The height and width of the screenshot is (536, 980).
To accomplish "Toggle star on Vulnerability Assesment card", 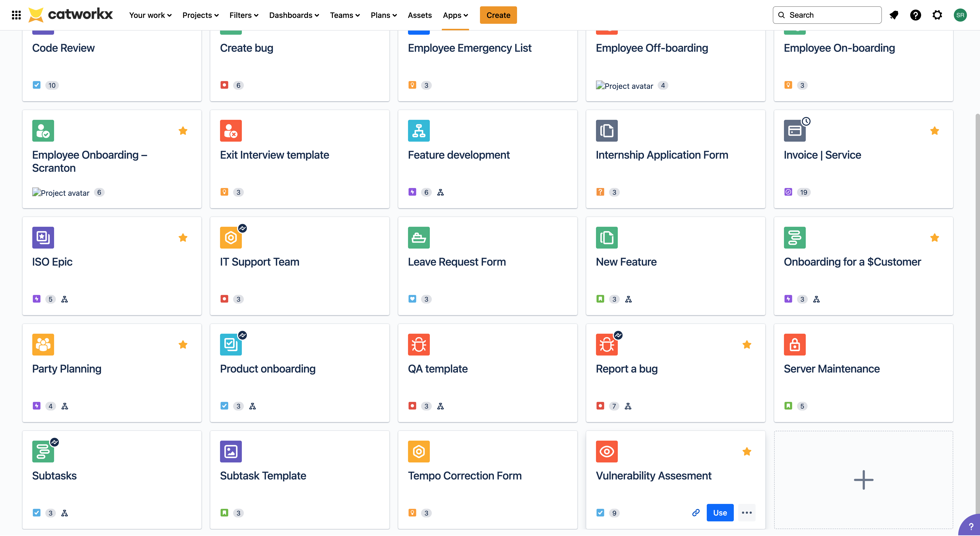I will pyautogui.click(x=747, y=452).
